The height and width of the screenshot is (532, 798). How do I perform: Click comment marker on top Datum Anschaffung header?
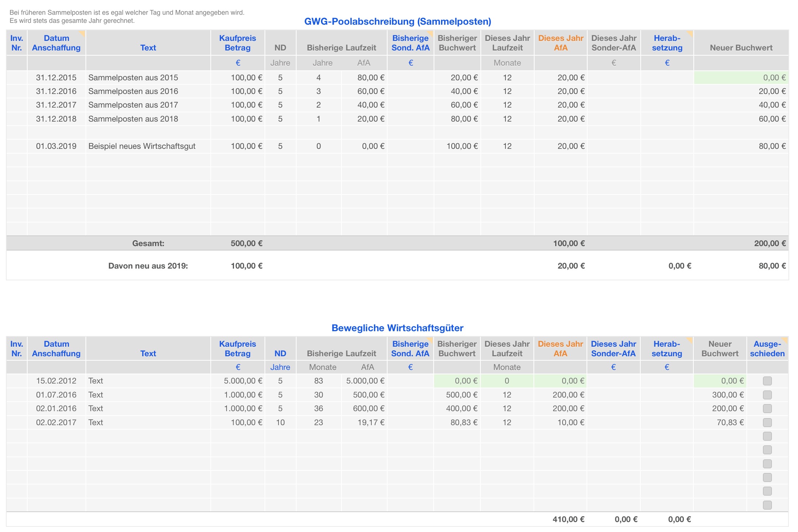coord(83,34)
